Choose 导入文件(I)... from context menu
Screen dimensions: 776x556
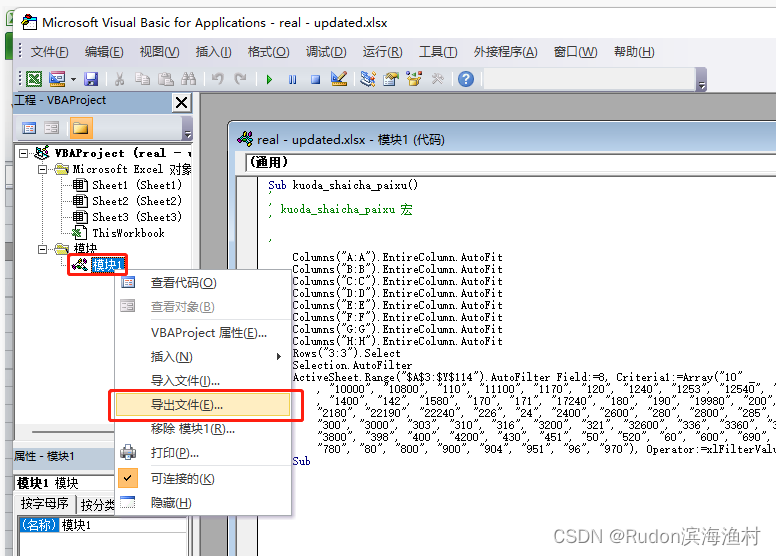203,381
